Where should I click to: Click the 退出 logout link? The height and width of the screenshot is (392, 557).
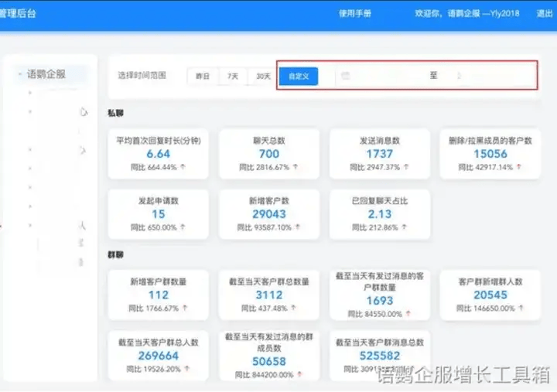[x=545, y=14]
